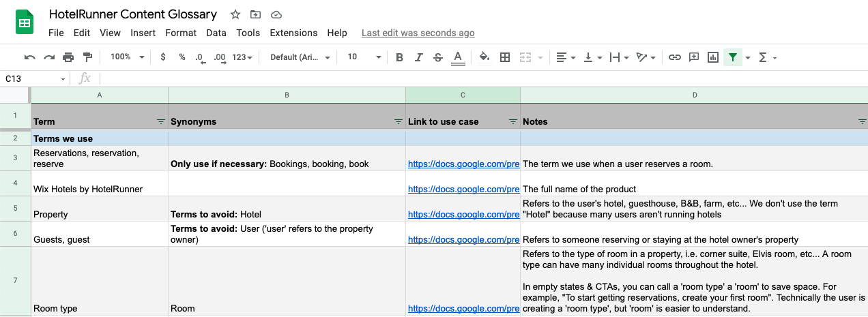Toggle the filter button

[733, 57]
